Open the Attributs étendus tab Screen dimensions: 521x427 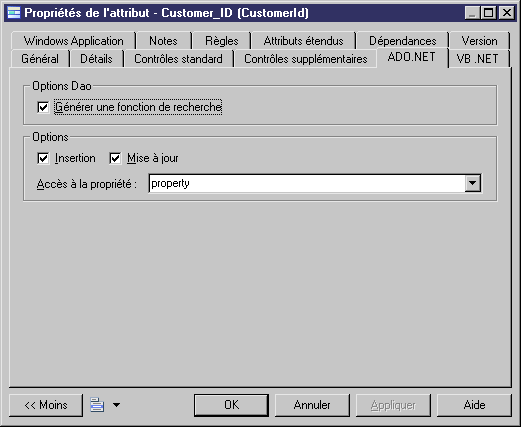point(303,41)
